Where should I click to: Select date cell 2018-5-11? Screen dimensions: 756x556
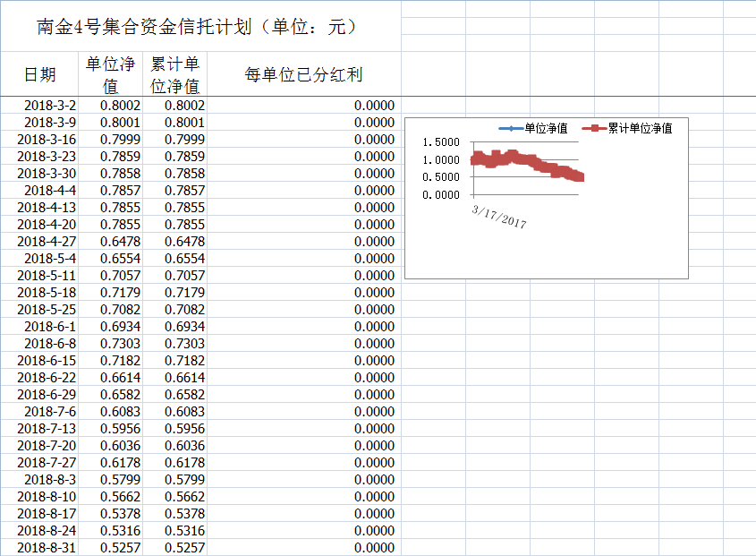click(x=39, y=275)
